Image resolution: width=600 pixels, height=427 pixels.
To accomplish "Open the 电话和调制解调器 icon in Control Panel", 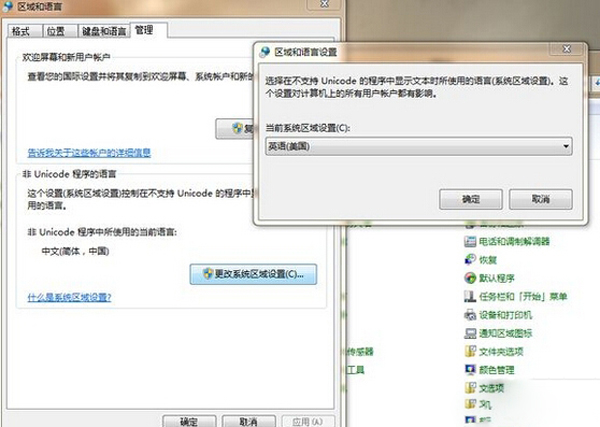I will [470, 241].
